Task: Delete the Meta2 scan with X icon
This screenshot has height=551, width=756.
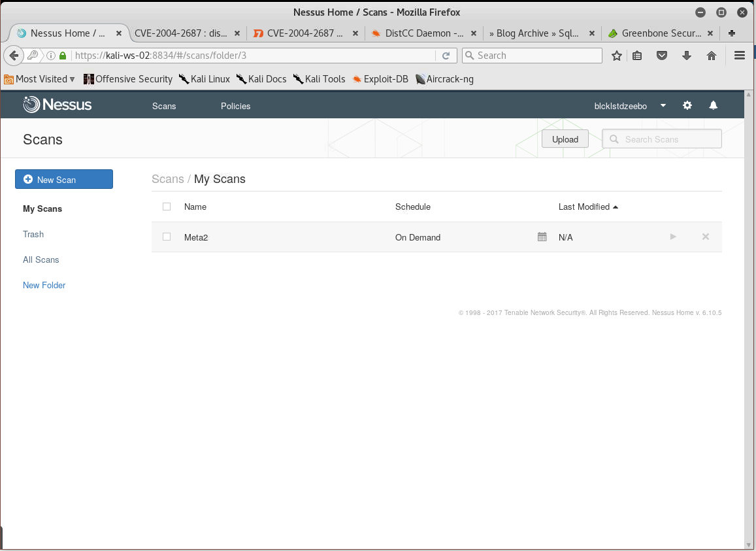Action: tap(706, 237)
